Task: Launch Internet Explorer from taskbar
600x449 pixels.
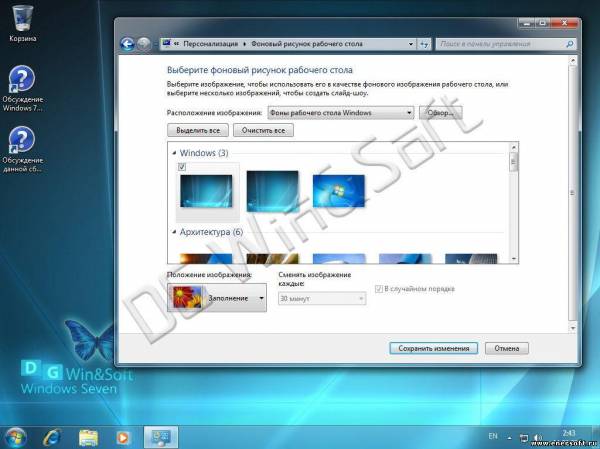Action: click(x=52, y=438)
